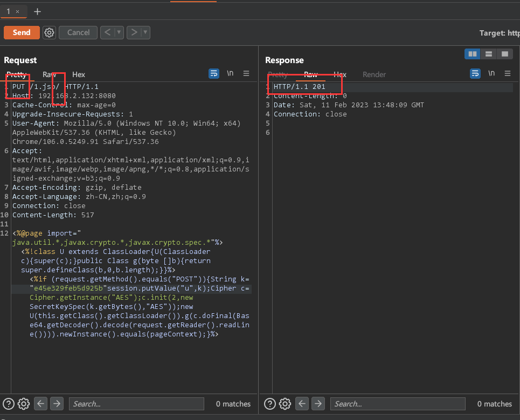Click the 'Cache-Control: max-age=0' header
520x420 pixels.
[64, 105]
